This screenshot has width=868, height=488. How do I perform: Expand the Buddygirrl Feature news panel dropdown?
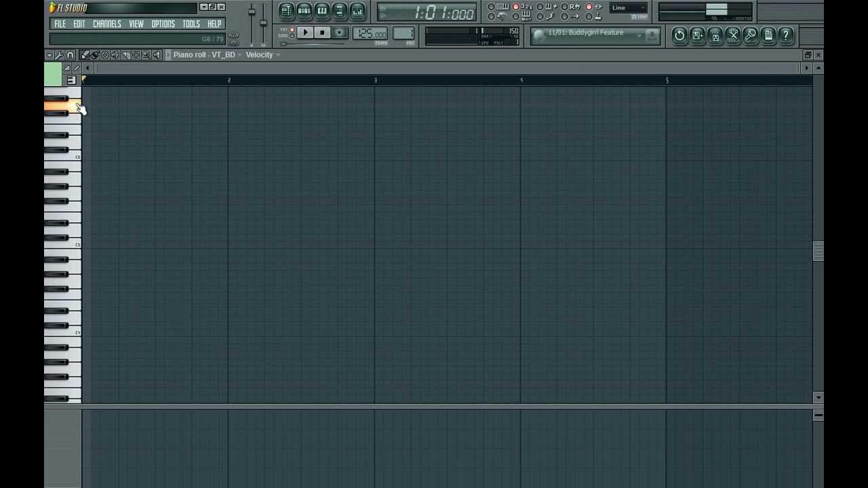pyautogui.click(x=639, y=35)
